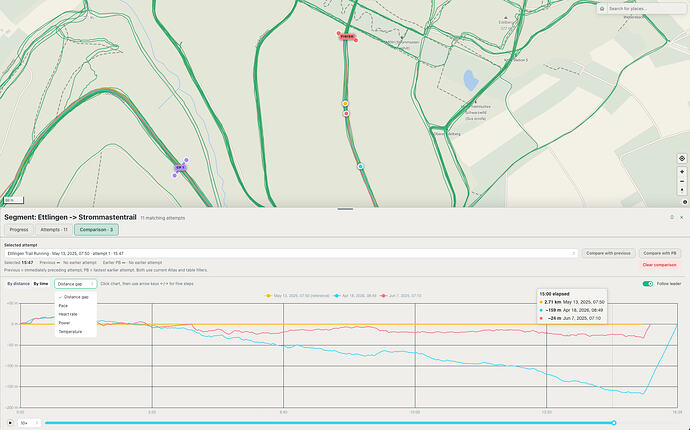
Task: Click the red Clear comparison button
Action: click(x=659, y=265)
